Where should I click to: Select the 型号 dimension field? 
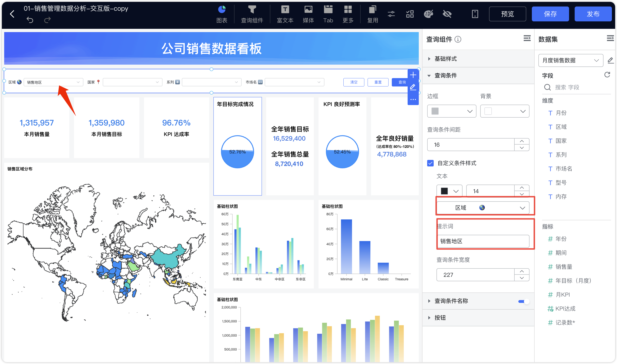coord(561,183)
